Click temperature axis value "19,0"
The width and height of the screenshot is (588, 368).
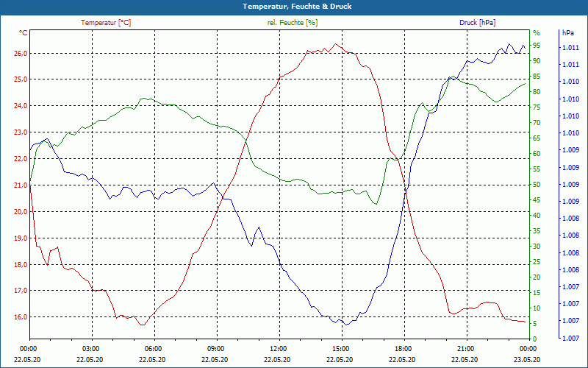[x=21, y=238]
